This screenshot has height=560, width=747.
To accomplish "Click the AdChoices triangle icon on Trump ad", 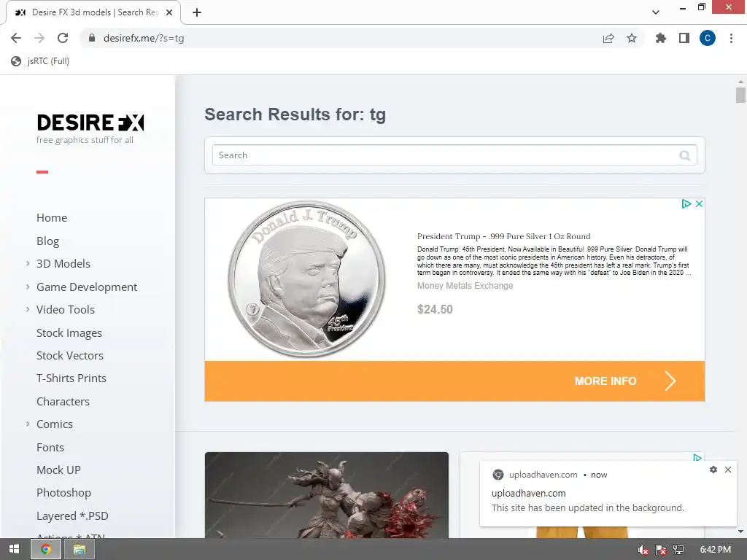I will [686, 204].
